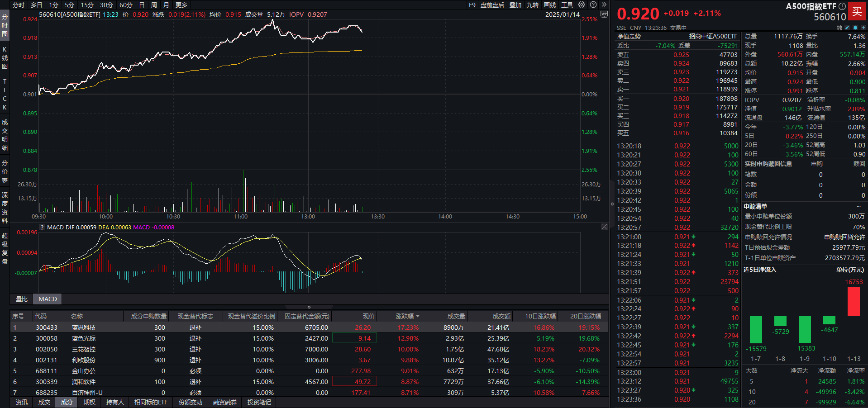Switch to the 量比 indicator tab
Image resolution: width=868 pixels, height=408 pixels.
tap(22, 299)
